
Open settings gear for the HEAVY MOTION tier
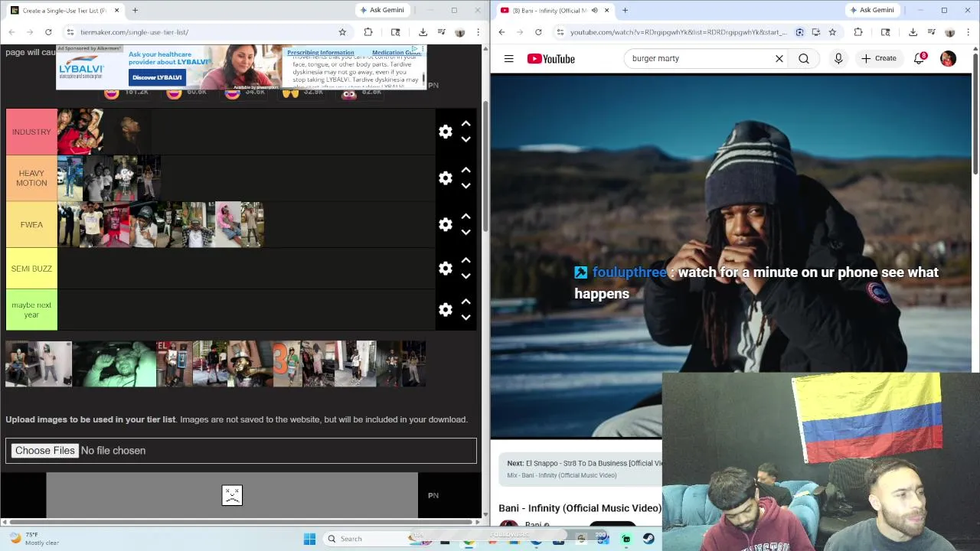(x=446, y=178)
